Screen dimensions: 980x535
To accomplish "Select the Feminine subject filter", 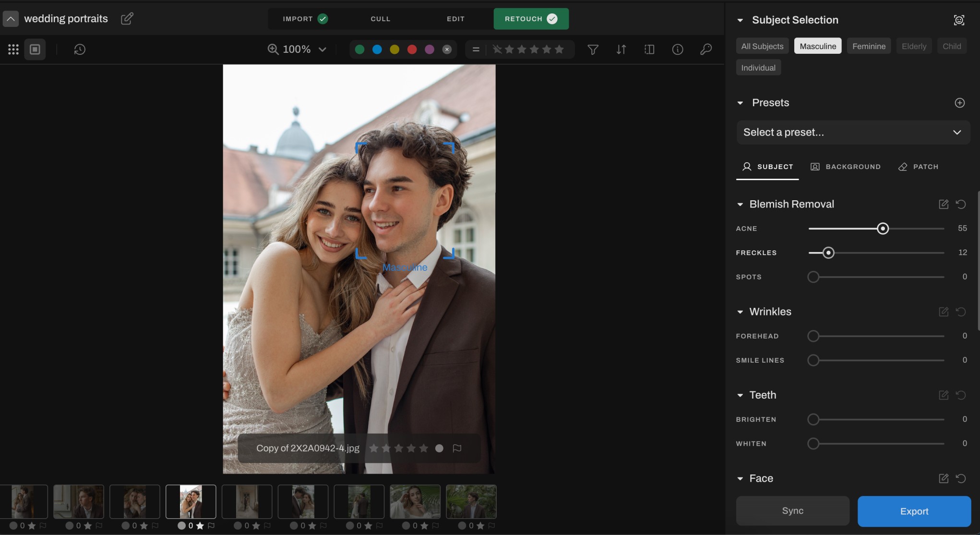I will pyautogui.click(x=868, y=46).
